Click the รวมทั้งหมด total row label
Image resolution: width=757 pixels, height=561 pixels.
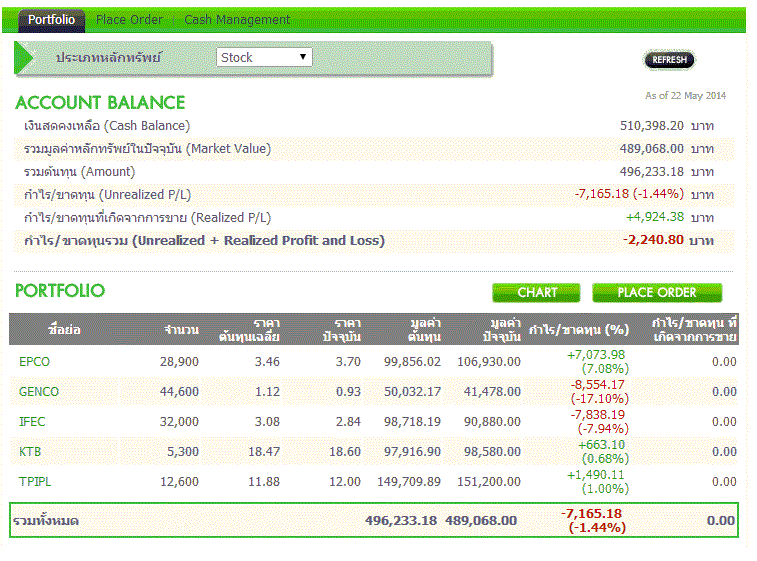(47, 521)
